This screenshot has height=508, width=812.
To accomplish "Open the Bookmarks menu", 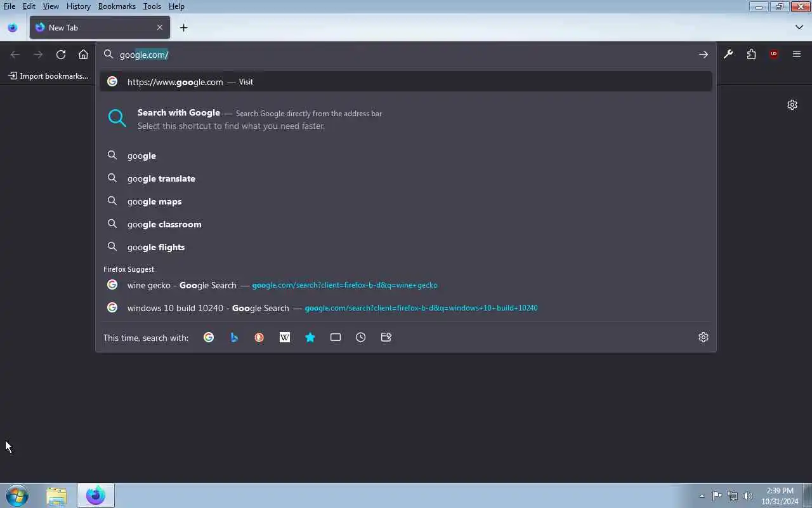I will coord(117,6).
